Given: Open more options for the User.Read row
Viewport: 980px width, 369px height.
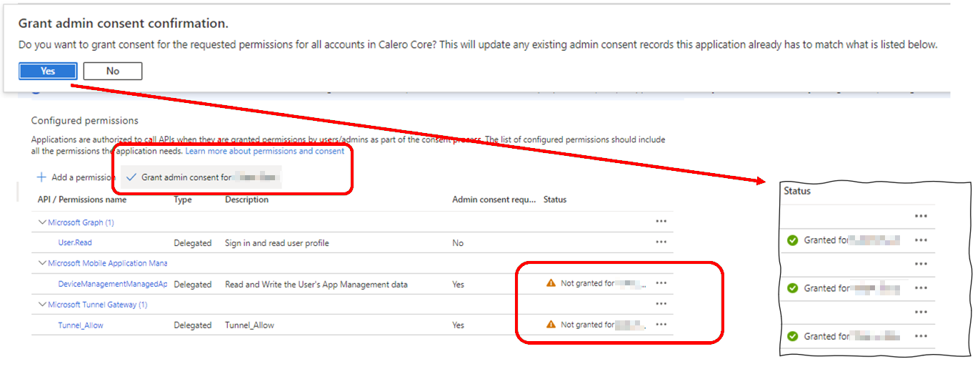Looking at the screenshot, I should 661,242.
